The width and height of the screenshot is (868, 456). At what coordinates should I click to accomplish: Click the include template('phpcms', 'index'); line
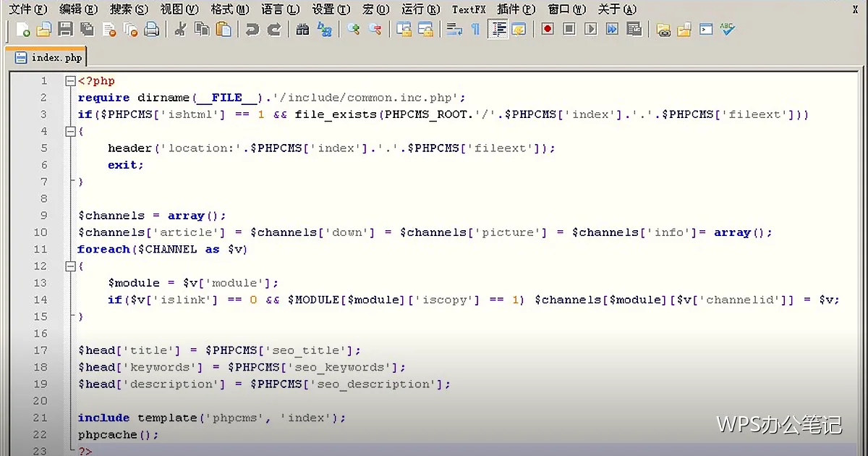pos(212,418)
